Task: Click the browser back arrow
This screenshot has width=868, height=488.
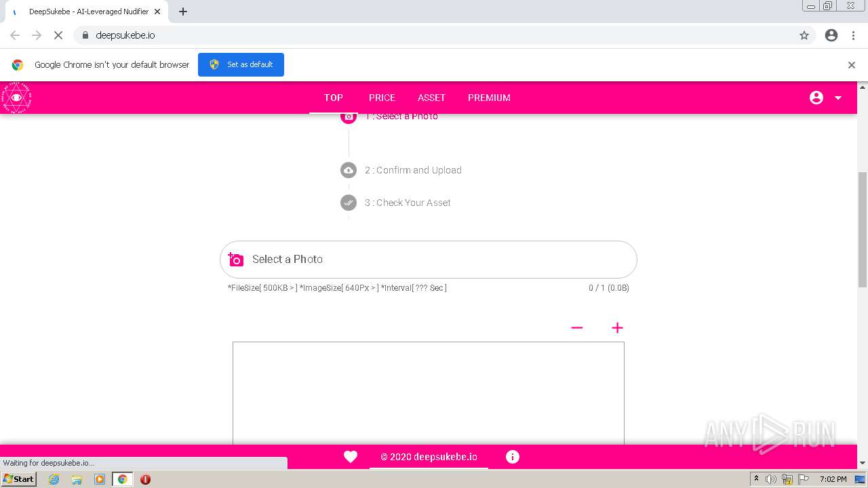Action: click(x=15, y=35)
